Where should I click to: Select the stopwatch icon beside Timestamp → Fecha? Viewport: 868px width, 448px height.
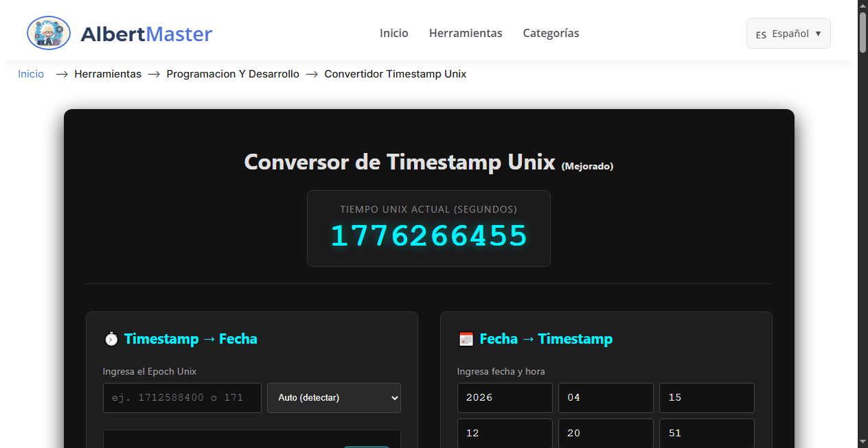pos(111,338)
